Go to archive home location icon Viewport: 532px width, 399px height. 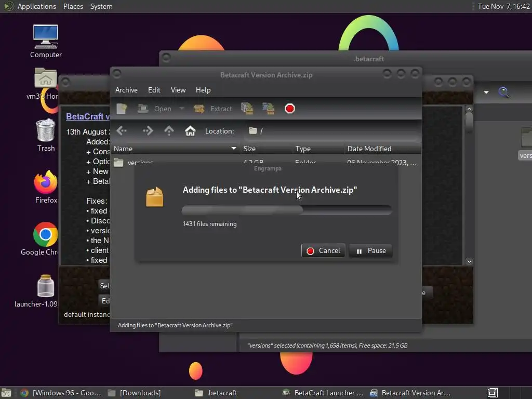190,130
